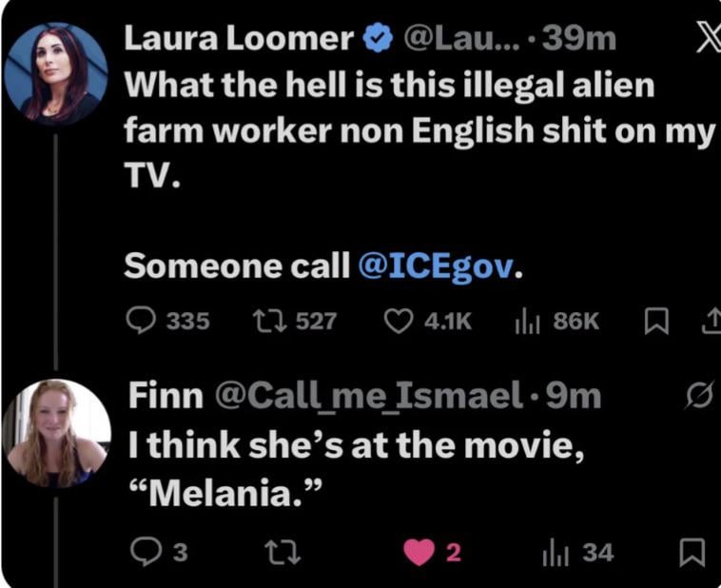Open Finn's profile picture
Image resolution: width=721 pixels, height=588 pixels.
[x=56, y=433]
